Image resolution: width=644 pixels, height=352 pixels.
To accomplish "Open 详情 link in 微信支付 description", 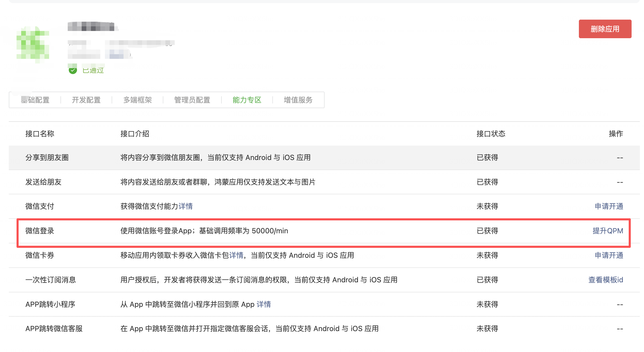I will [x=186, y=206].
